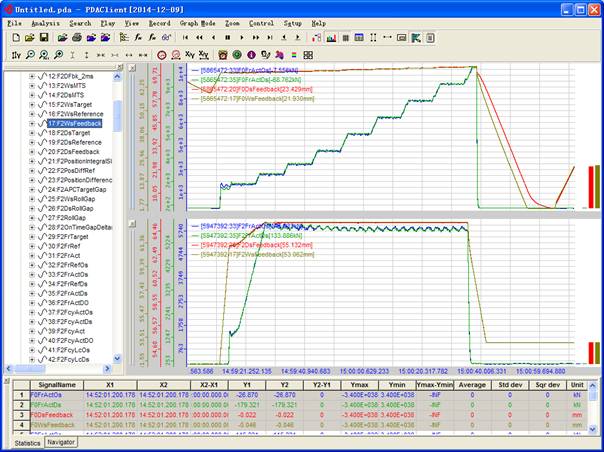Click the F0DsFeedback row in the table

52,414
